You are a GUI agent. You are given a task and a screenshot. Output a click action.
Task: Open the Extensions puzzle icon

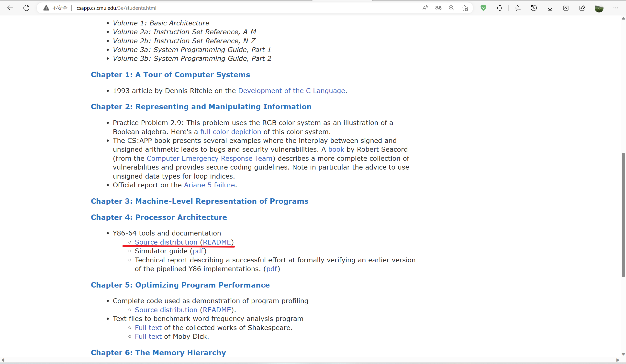[x=500, y=8]
